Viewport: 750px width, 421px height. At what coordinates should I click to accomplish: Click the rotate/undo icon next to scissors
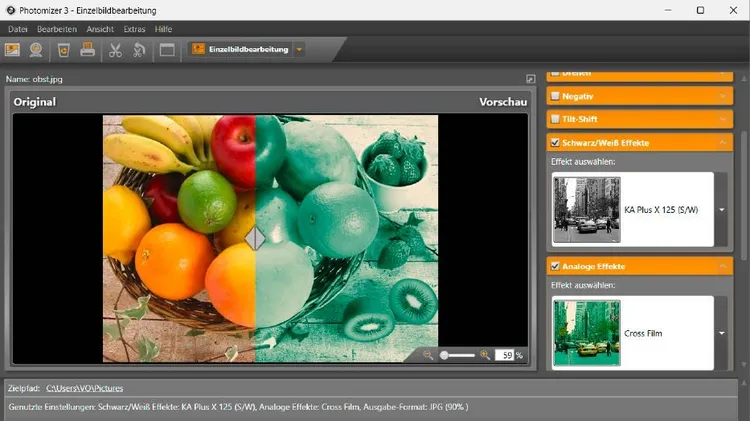(139, 49)
